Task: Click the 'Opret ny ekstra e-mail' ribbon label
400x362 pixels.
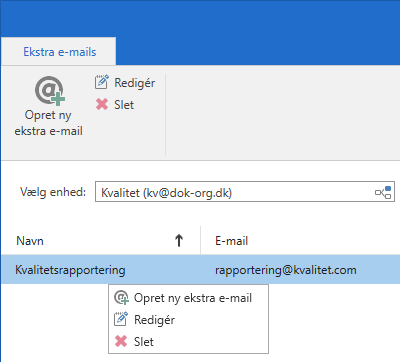Action: (x=48, y=123)
